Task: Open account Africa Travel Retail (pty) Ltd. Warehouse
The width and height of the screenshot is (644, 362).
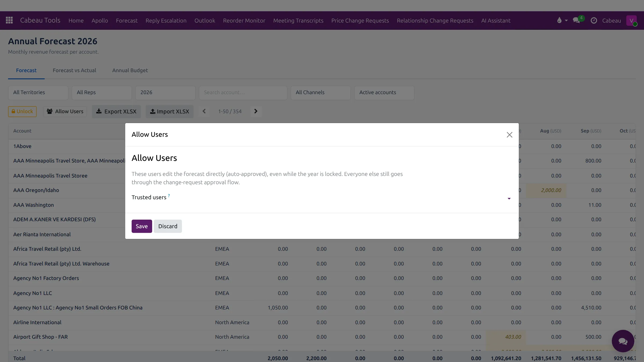Action: (61, 264)
